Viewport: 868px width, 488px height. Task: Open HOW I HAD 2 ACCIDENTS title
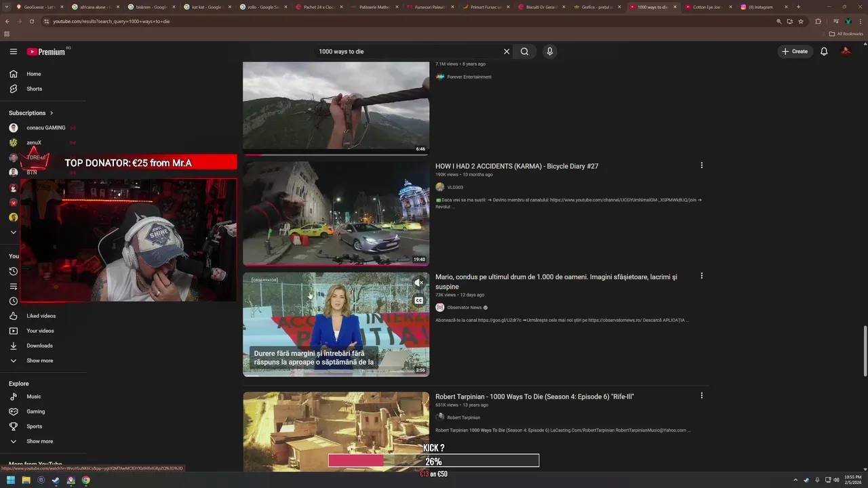[x=517, y=166]
